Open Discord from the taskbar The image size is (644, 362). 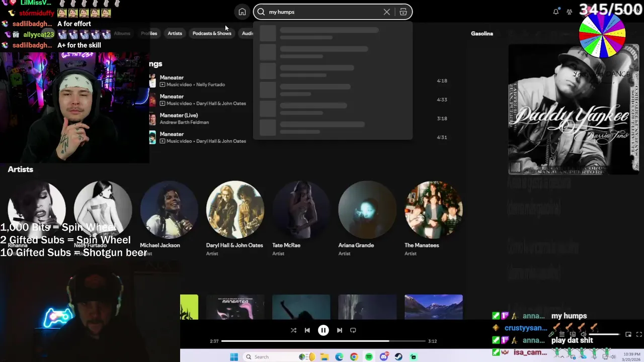(384, 357)
